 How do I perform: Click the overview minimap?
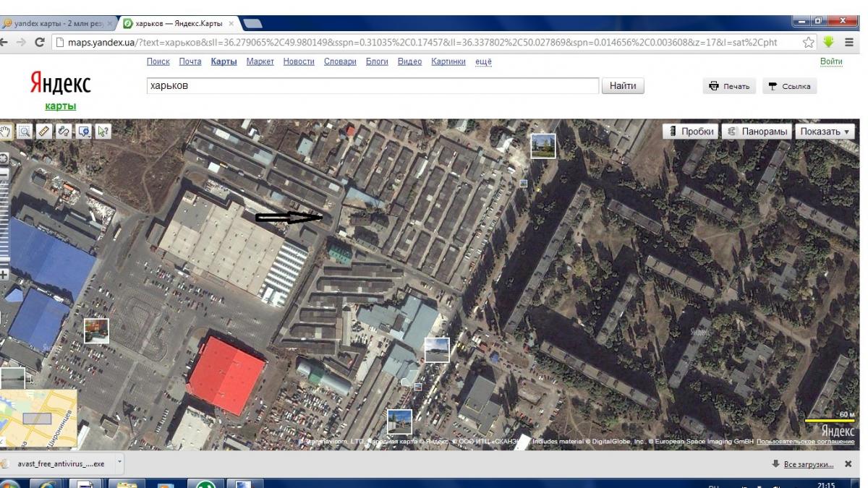pos(38,419)
